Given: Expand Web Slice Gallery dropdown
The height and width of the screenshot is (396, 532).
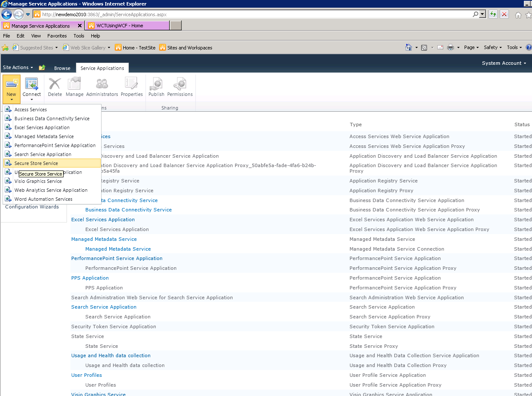Looking at the screenshot, I should click(109, 48).
